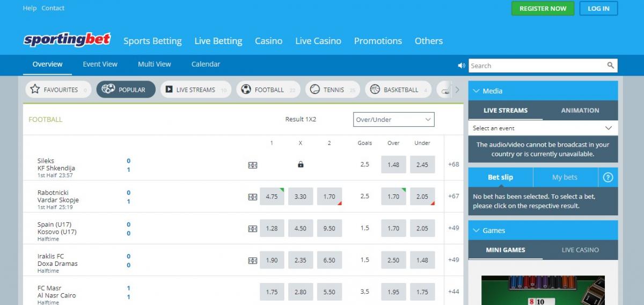Image resolution: width=644 pixels, height=305 pixels.
Task: Filter by Basketball category
Action: coord(398,90)
